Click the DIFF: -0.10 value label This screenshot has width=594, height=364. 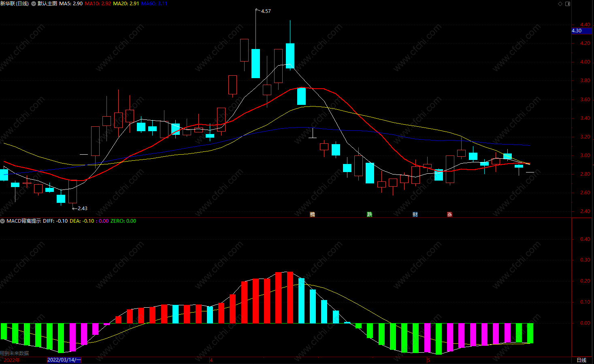pos(55,221)
